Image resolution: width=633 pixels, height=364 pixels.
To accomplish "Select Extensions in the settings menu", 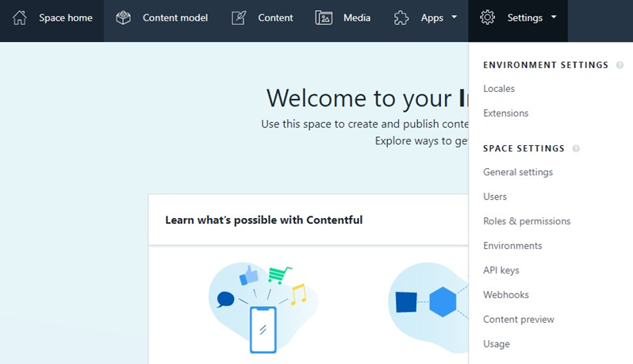I will [x=505, y=113].
